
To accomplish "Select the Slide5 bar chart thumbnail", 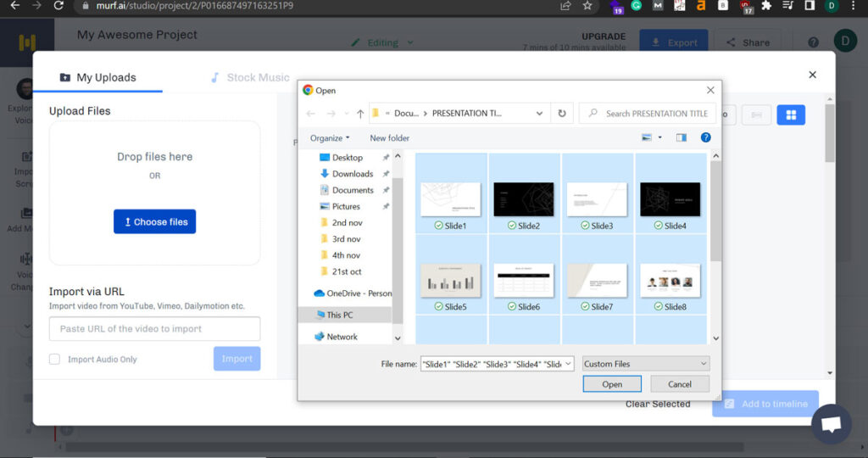I will click(450, 281).
